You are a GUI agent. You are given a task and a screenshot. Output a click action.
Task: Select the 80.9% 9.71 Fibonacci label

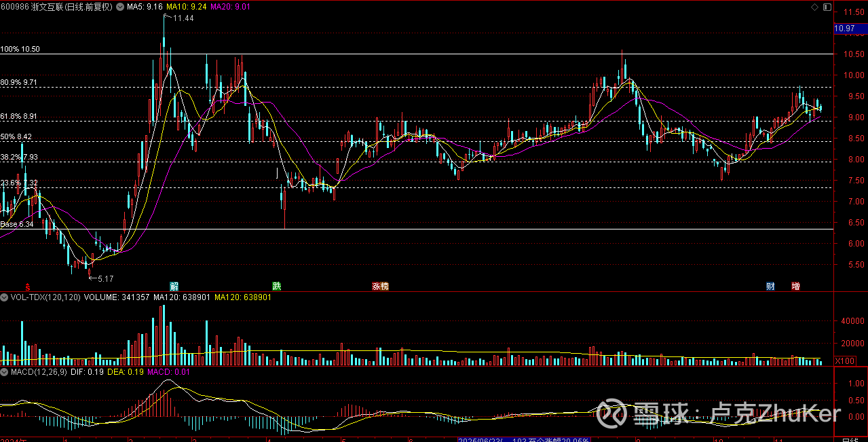[x=19, y=82]
